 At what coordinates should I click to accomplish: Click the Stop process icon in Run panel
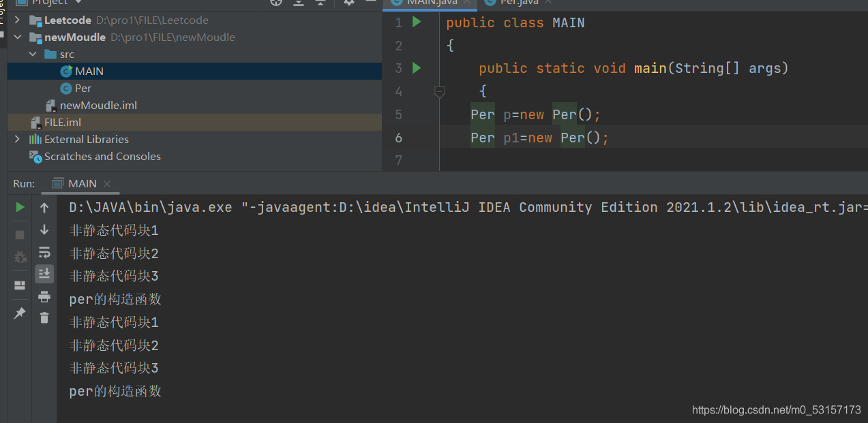click(20, 234)
